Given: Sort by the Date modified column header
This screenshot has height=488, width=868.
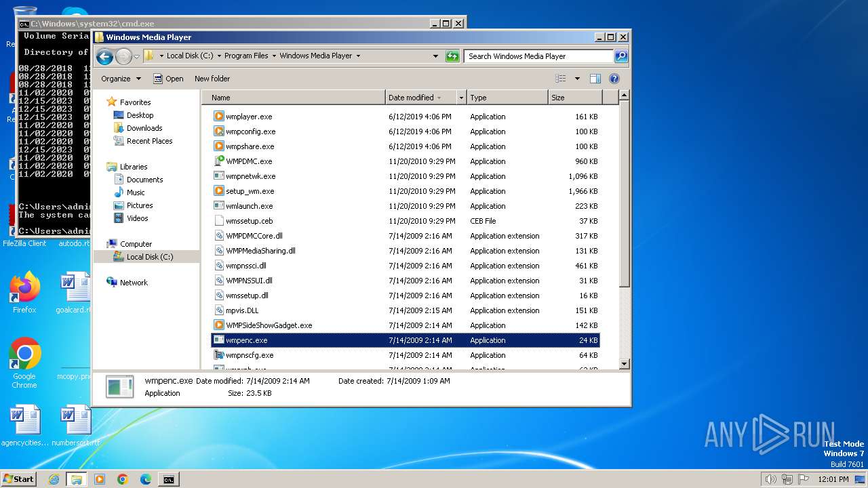Looking at the screenshot, I should [421, 98].
